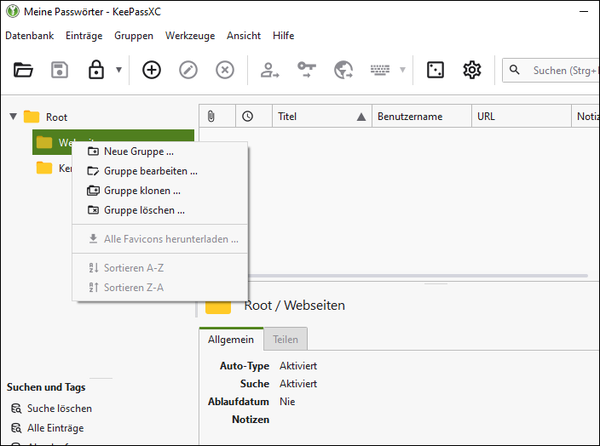Copy username with person icon
Viewport: 600px width, 446px height.
click(269, 70)
